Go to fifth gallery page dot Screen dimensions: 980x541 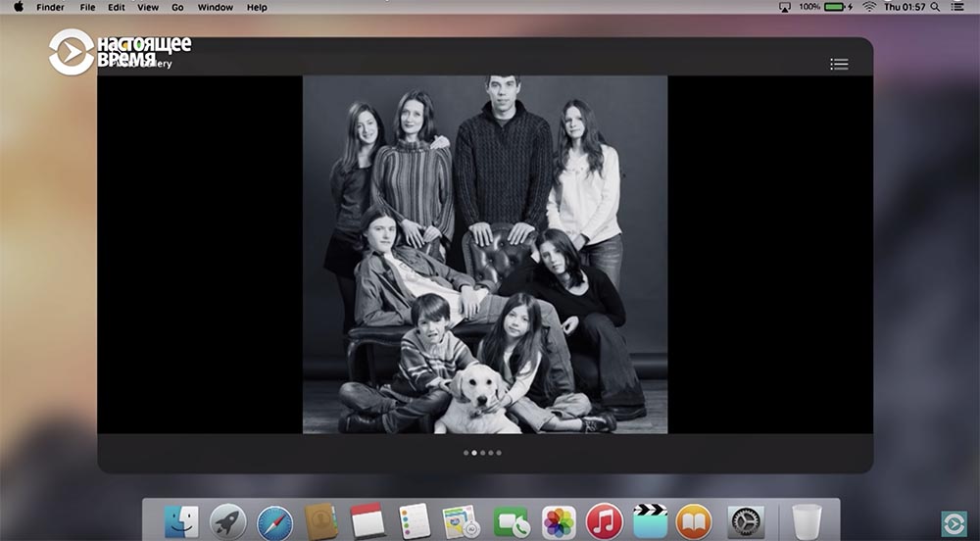click(499, 453)
